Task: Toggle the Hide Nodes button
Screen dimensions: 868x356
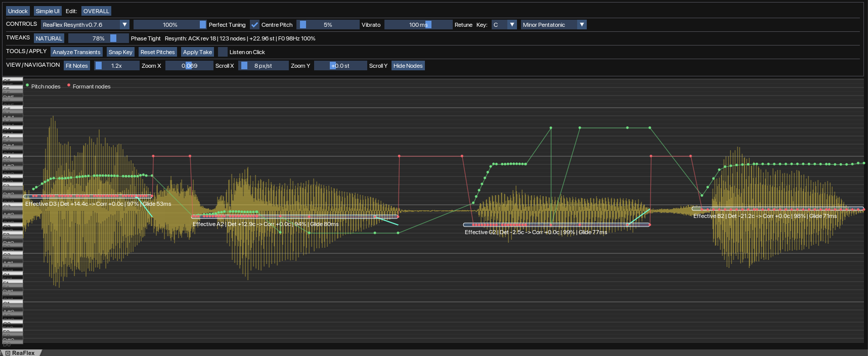Action: point(408,66)
